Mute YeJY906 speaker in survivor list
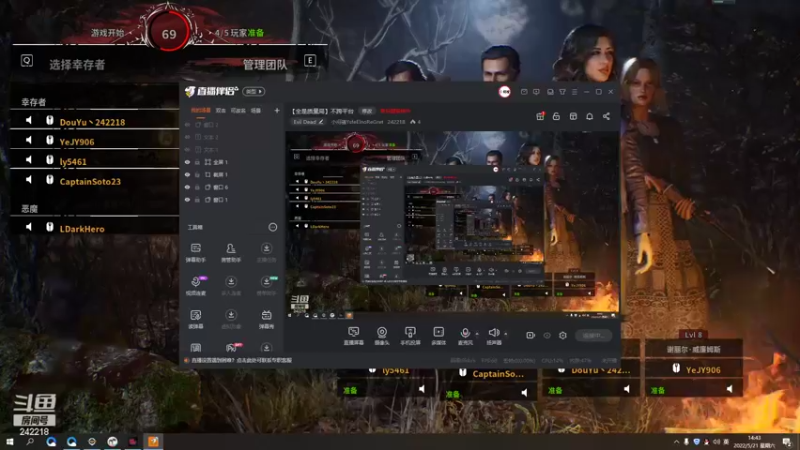Screen dimensions: 800x450 tap(29, 140)
